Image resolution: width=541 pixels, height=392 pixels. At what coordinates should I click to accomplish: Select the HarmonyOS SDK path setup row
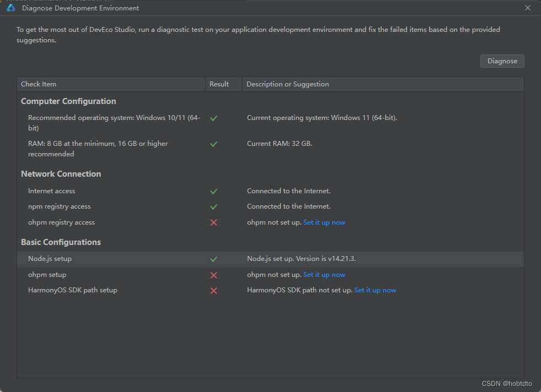click(x=270, y=290)
